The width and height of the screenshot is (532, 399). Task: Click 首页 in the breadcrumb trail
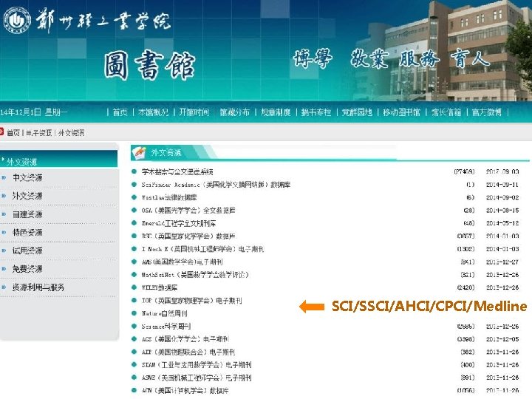point(13,133)
